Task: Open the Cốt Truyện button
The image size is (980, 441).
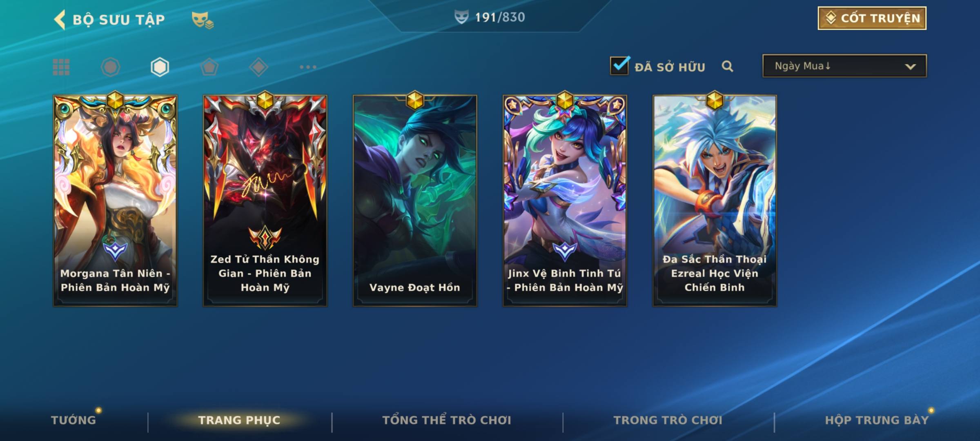Action: point(872,18)
